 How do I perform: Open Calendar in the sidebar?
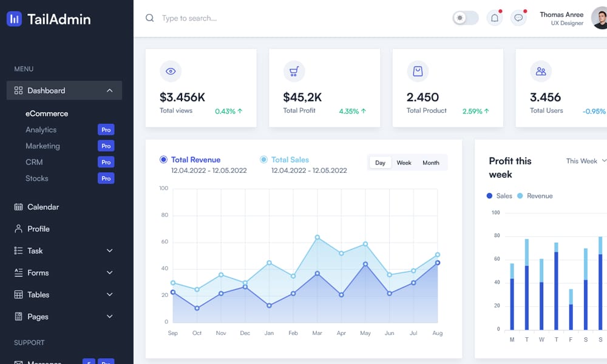coord(42,207)
